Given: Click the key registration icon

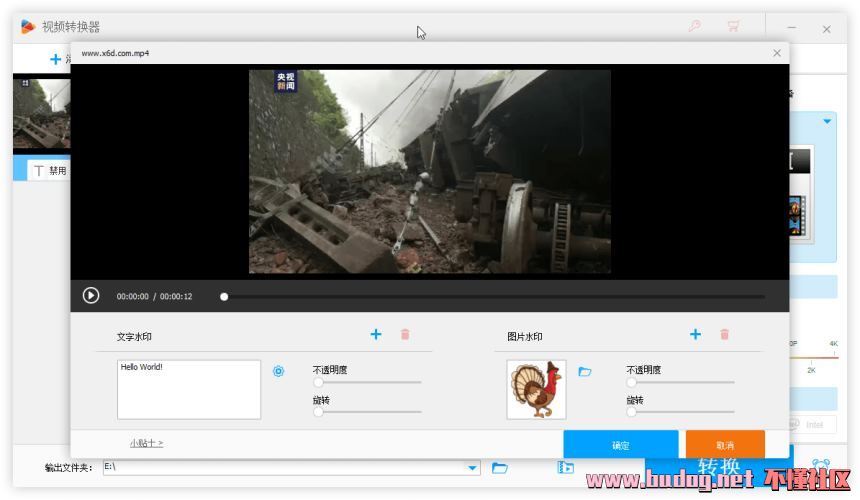Looking at the screenshot, I should 694,27.
